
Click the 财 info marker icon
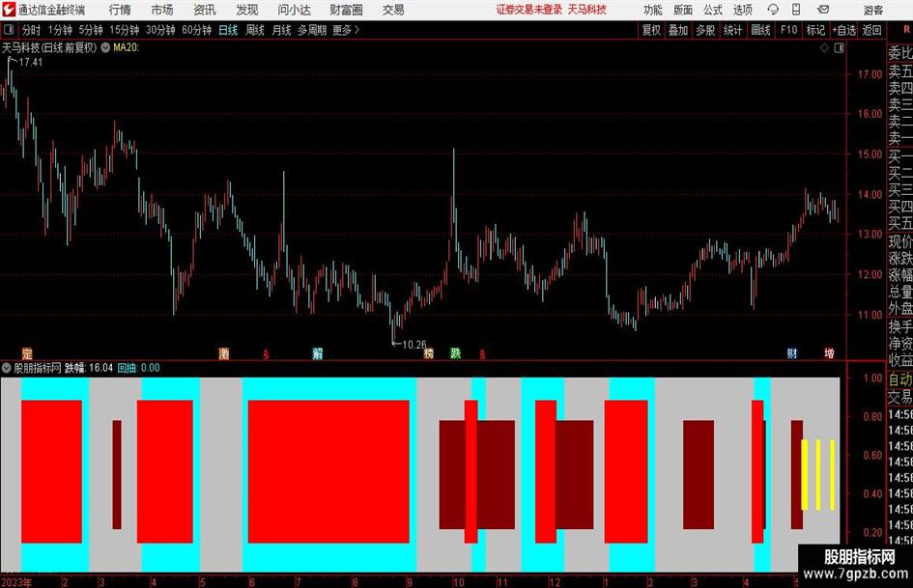point(792,353)
